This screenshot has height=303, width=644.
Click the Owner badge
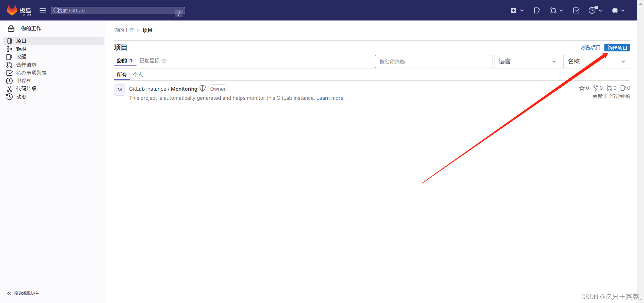[x=218, y=89]
